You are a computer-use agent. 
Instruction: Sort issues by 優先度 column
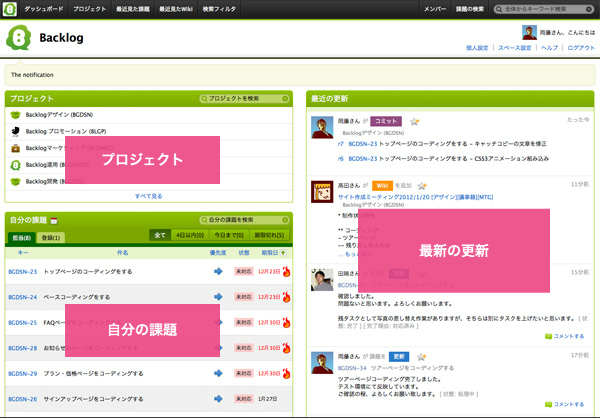(218, 253)
